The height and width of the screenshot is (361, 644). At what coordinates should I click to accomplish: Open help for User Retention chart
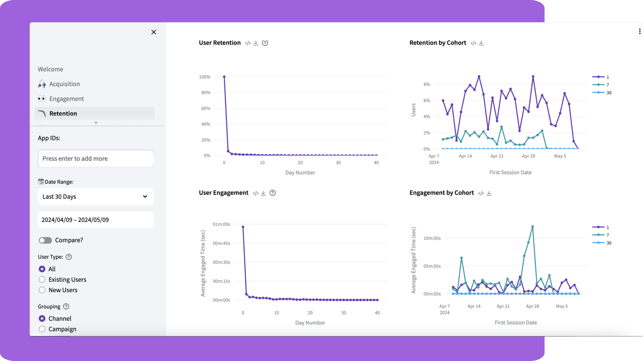click(265, 43)
